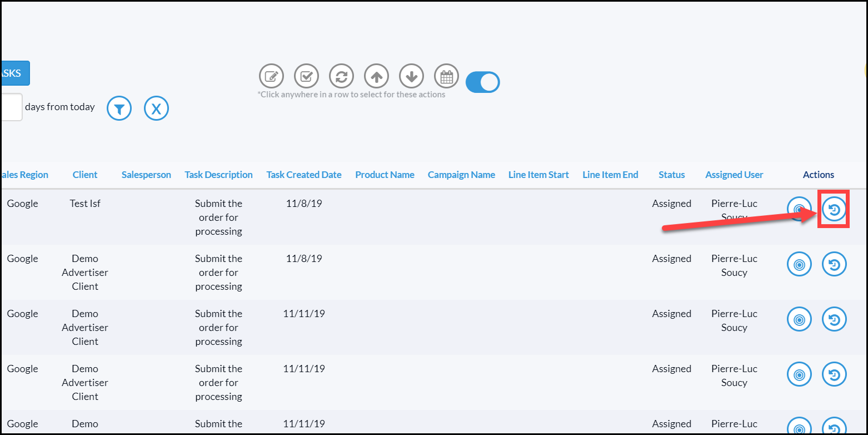Sort by the Salesperson column header
868x435 pixels.
146,175
